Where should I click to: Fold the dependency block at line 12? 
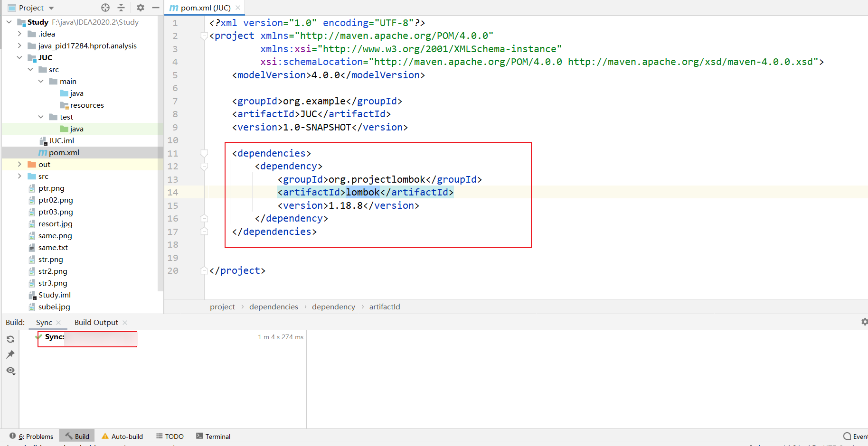click(x=204, y=167)
